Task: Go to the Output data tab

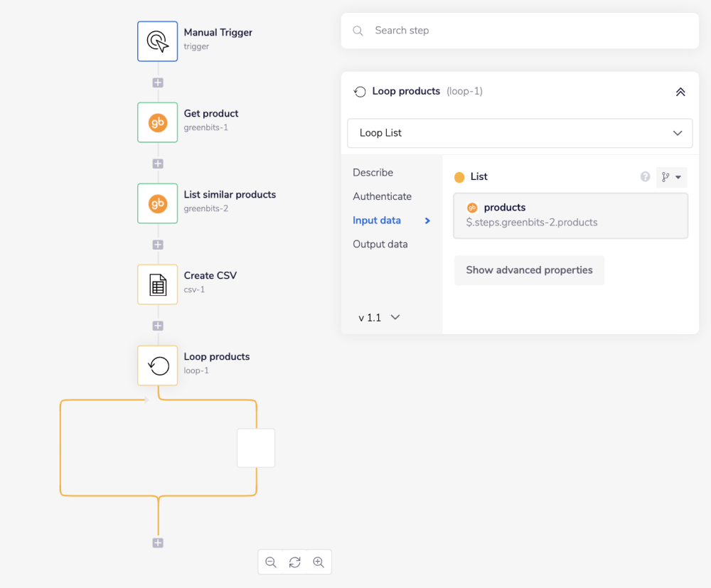Action: point(380,244)
